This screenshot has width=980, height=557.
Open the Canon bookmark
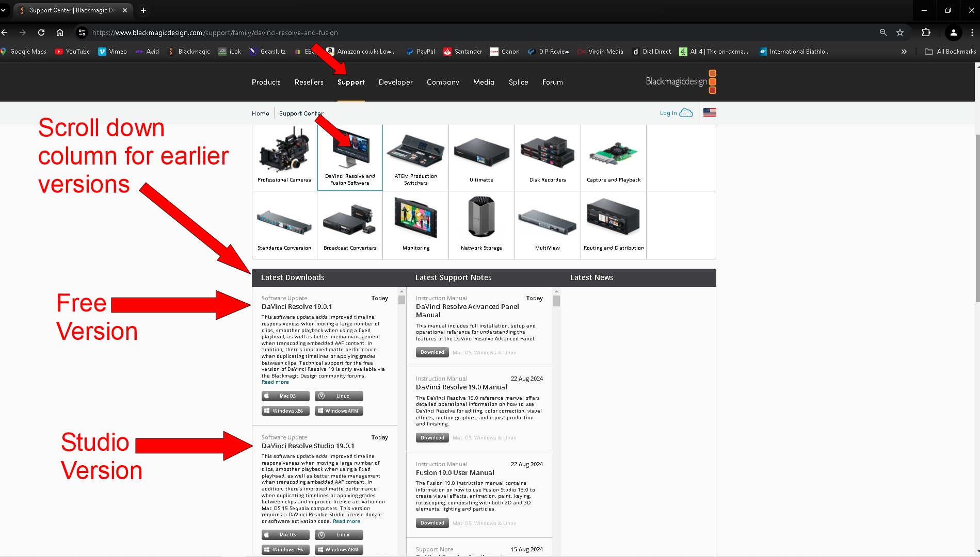click(x=505, y=52)
